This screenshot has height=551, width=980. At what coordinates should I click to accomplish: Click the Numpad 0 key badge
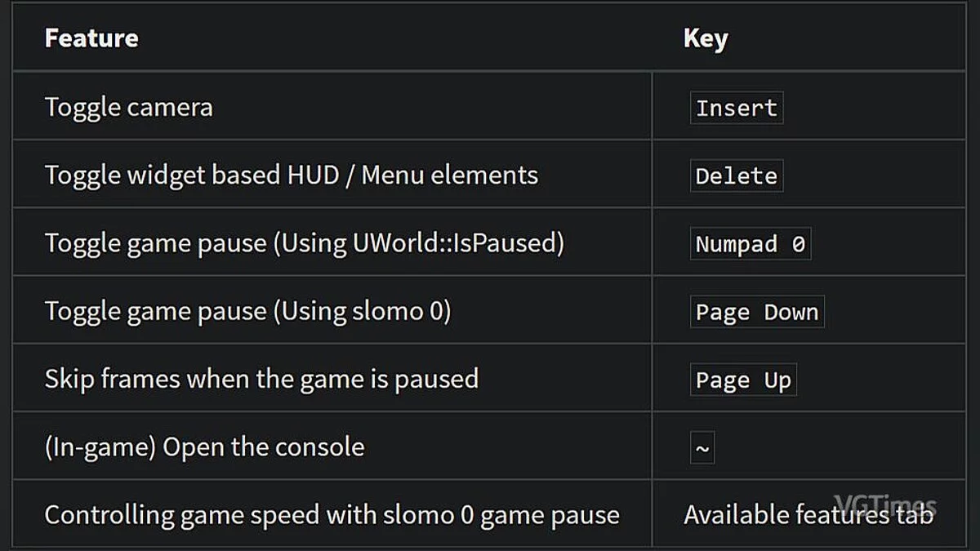(x=750, y=244)
